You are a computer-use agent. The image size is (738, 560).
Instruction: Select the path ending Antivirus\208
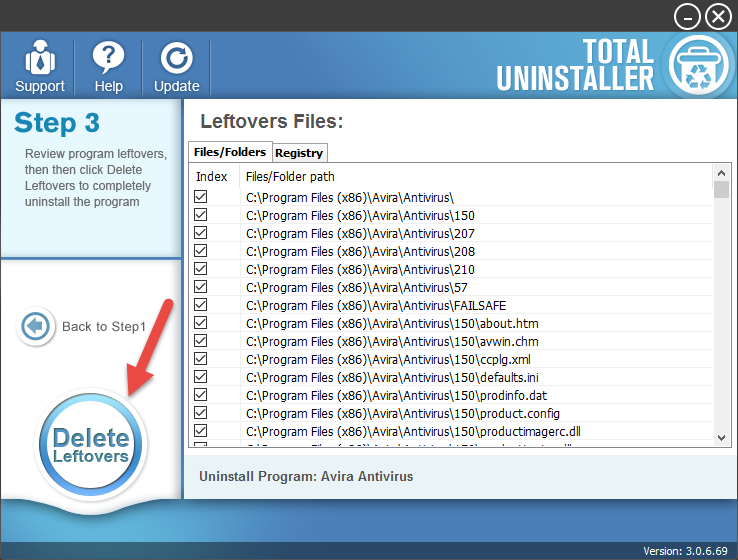click(360, 252)
